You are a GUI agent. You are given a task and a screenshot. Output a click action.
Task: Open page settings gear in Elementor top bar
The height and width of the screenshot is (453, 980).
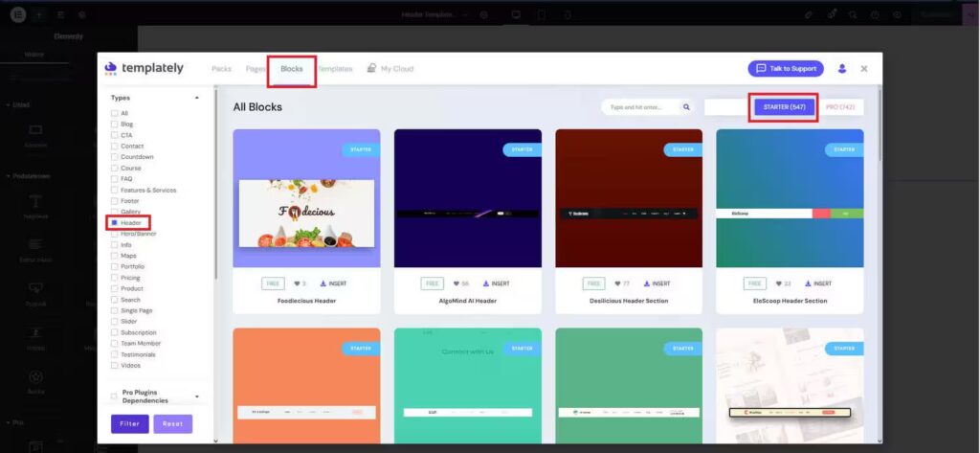(x=483, y=14)
